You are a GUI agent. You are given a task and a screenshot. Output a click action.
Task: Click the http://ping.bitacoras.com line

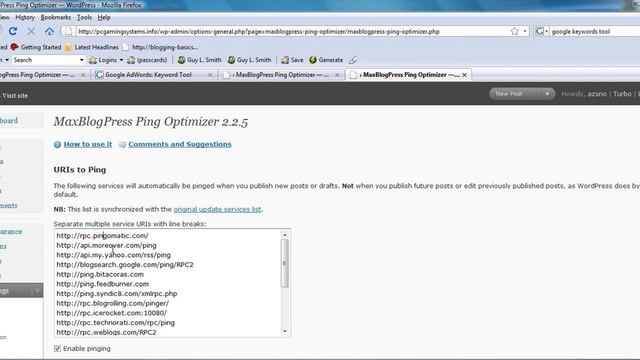coord(100,274)
